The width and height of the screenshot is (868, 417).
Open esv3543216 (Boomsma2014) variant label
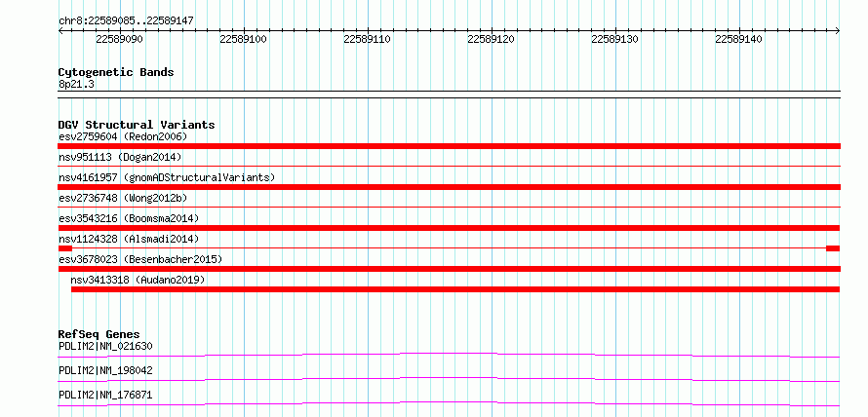coord(129,218)
